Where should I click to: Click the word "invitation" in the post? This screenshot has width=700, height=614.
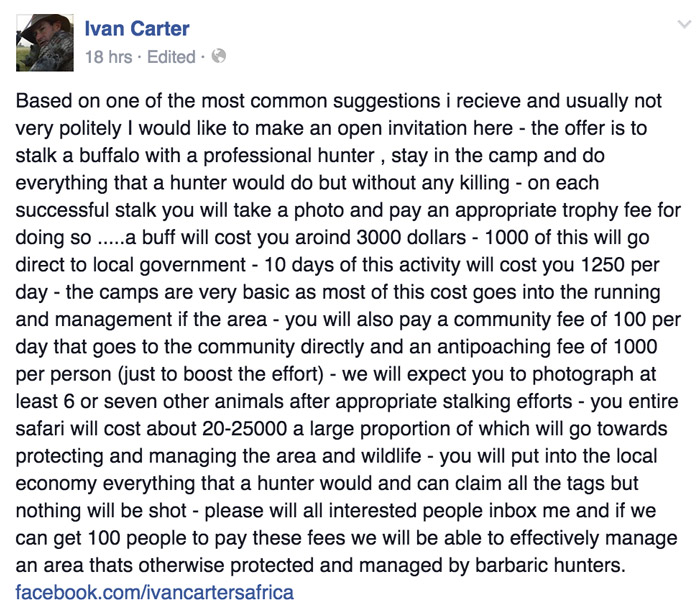[428, 129]
